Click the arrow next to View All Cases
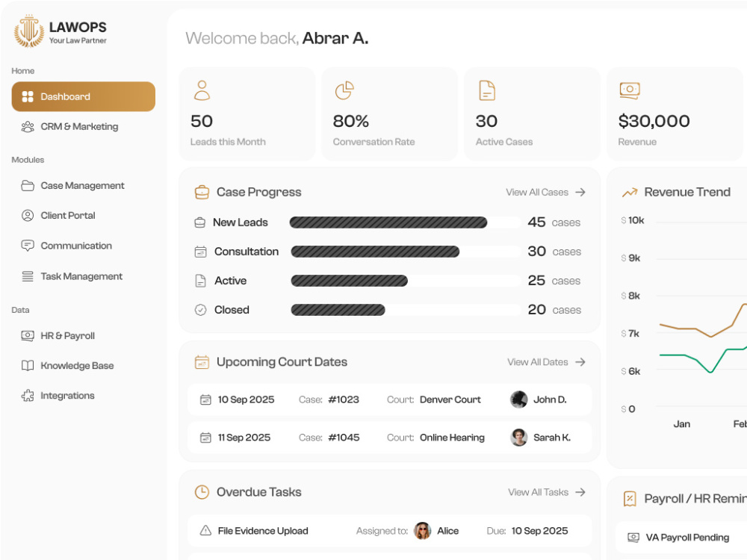Screen dimensions: 747x560 point(580,193)
